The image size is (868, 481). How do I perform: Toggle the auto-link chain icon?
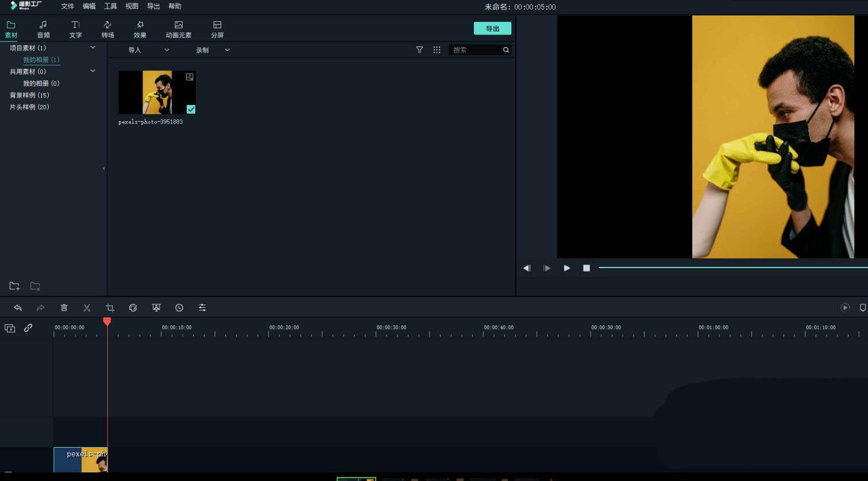click(28, 328)
